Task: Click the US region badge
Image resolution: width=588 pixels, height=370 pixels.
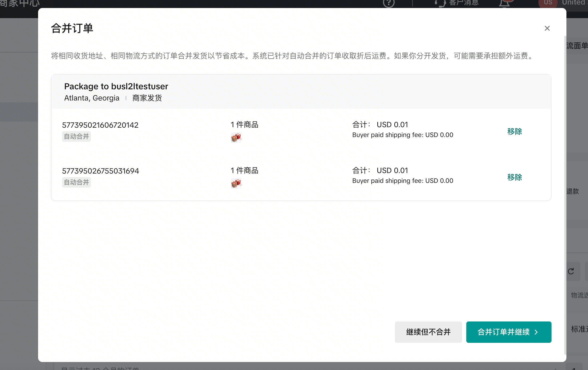Action: tap(548, 3)
